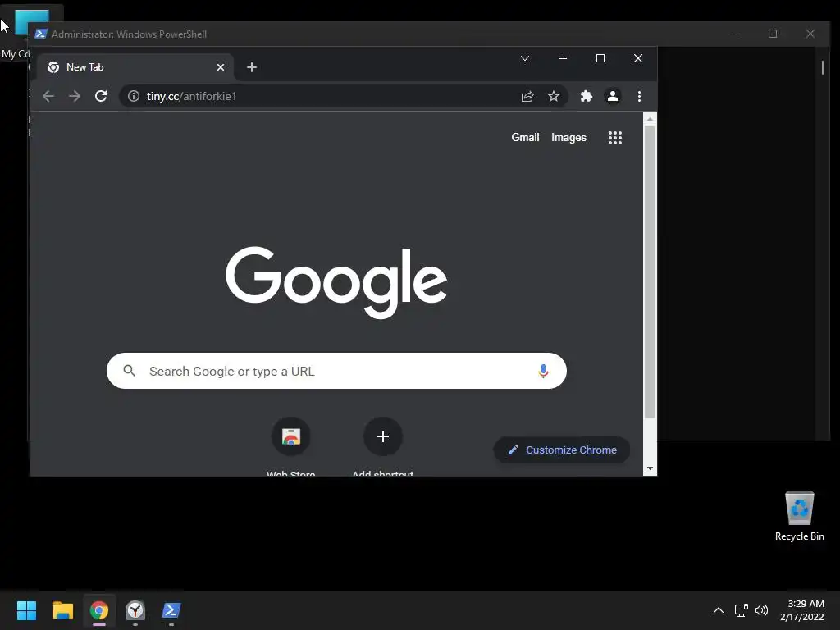View site information icon in address bar

tap(134, 96)
